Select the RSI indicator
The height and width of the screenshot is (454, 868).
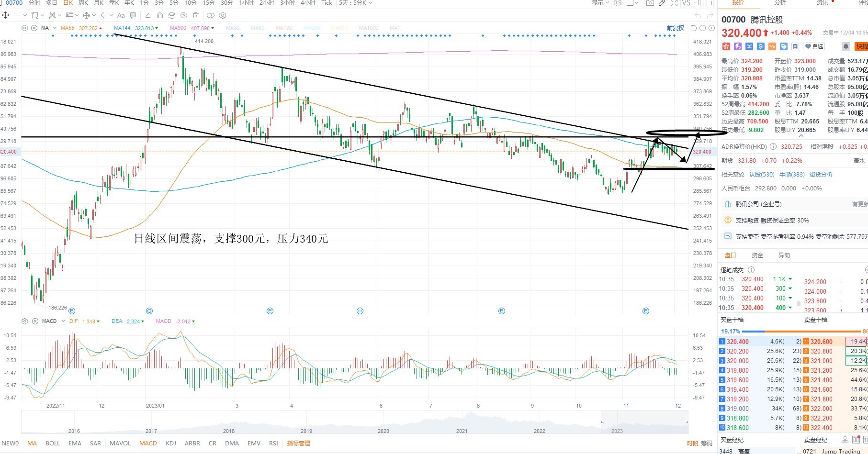(x=273, y=443)
